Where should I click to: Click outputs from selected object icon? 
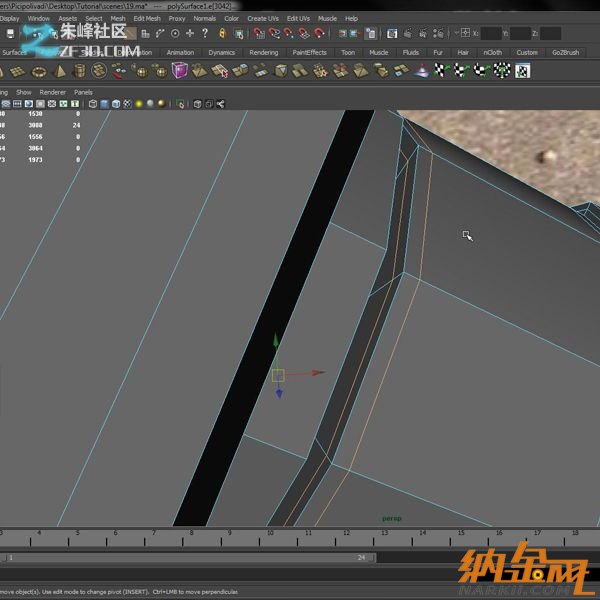click(355, 34)
